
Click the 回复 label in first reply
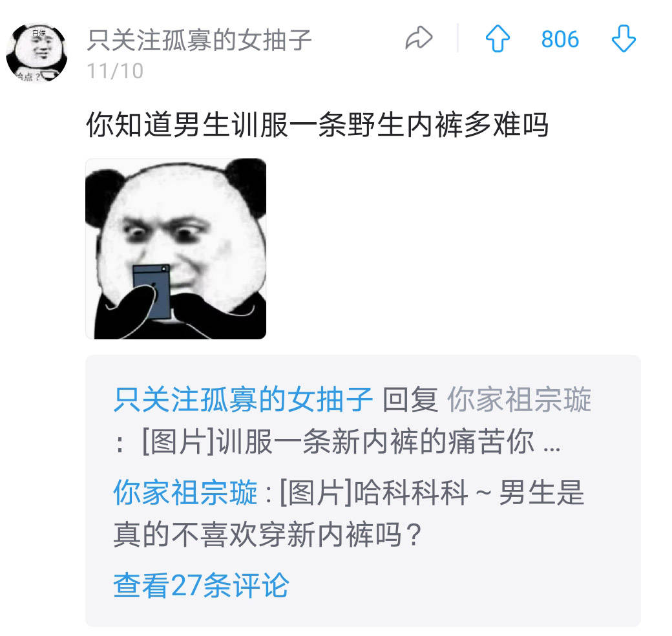point(410,399)
